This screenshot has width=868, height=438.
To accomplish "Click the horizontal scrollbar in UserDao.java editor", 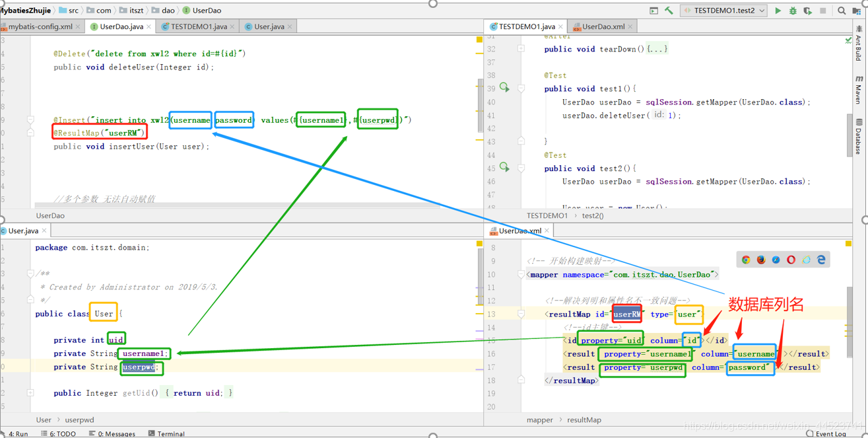I will click(x=237, y=205).
